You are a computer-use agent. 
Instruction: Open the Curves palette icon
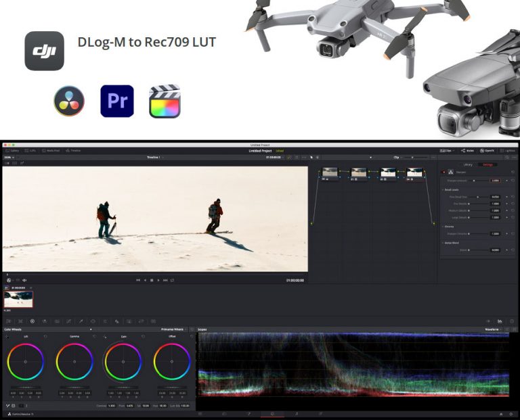(68, 321)
